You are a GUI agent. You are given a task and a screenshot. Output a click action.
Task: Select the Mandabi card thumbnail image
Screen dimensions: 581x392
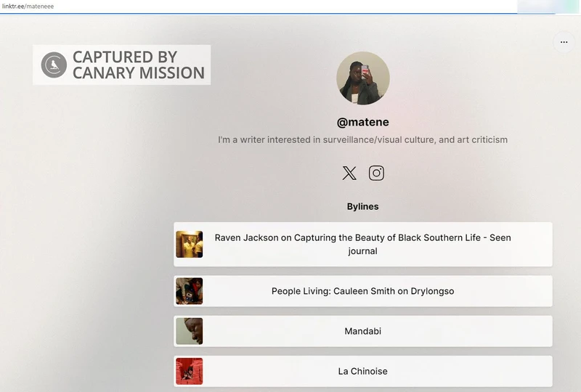click(x=189, y=331)
